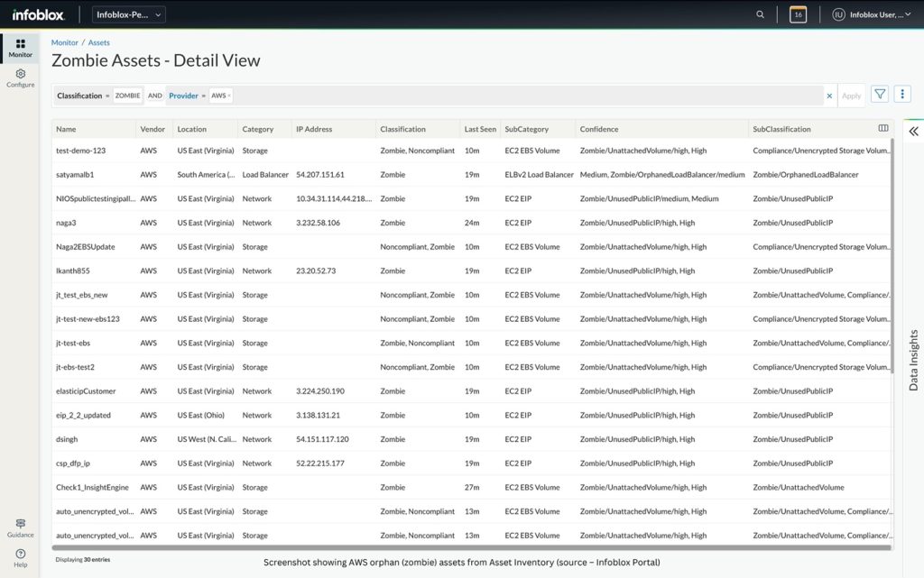Remove the AWS provider filter chip

[x=229, y=96]
